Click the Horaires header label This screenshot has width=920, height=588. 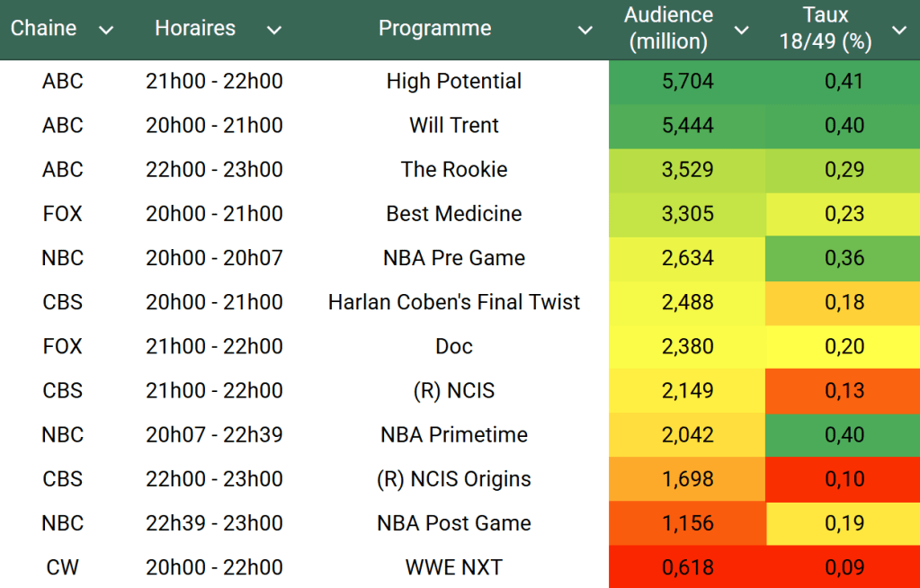195,29
